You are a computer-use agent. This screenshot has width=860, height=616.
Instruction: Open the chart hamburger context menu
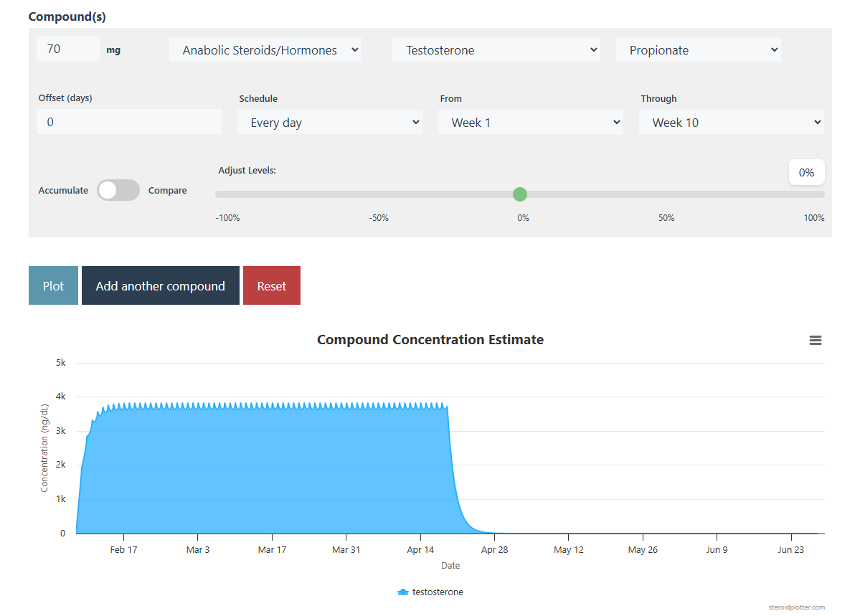pyautogui.click(x=815, y=341)
